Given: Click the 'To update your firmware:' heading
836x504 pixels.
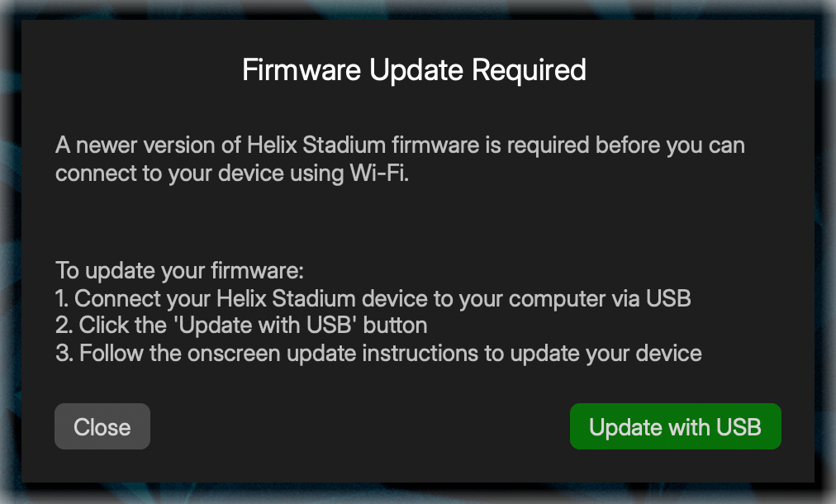Looking at the screenshot, I should click(x=178, y=270).
